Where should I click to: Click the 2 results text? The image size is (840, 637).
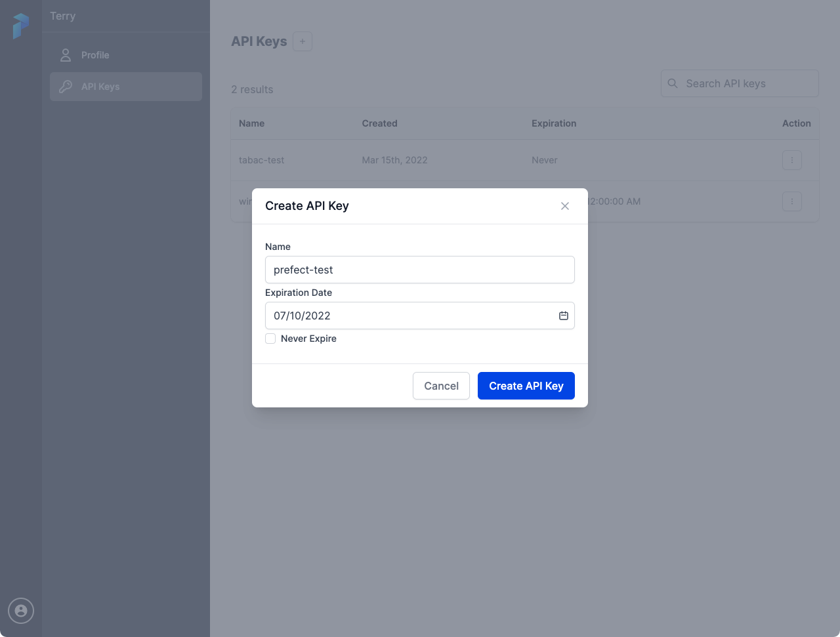point(252,89)
